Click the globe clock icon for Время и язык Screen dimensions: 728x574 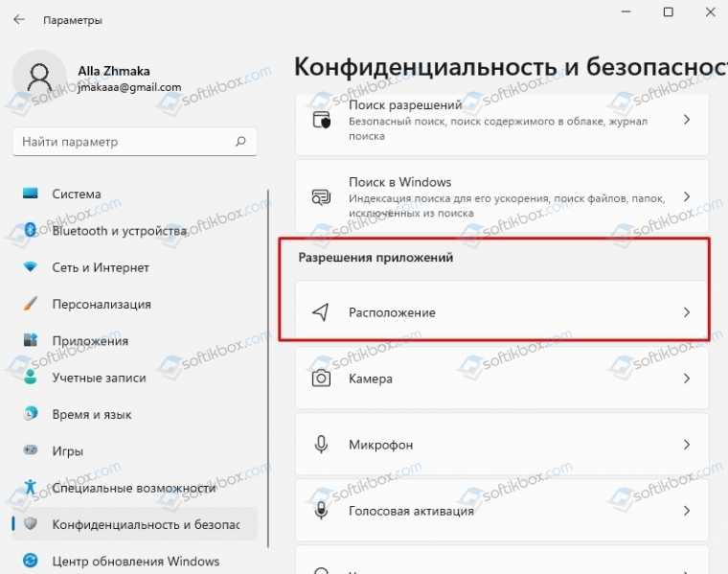31,414
